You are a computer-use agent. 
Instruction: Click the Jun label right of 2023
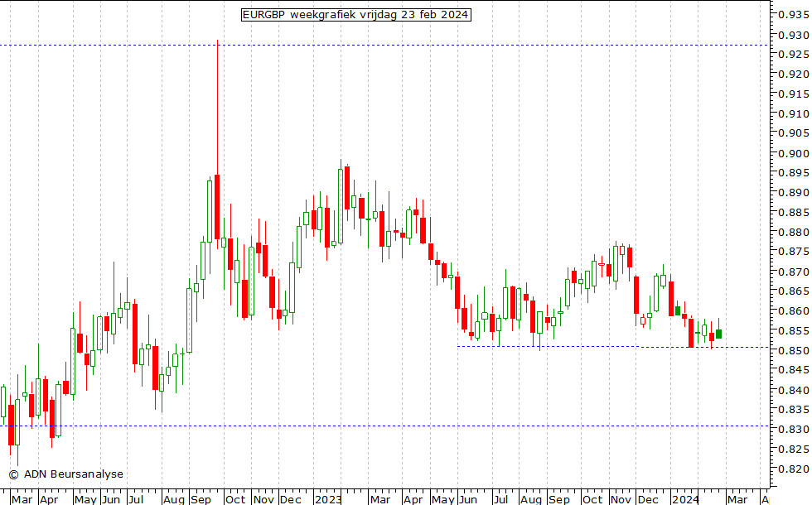point(468,499)
